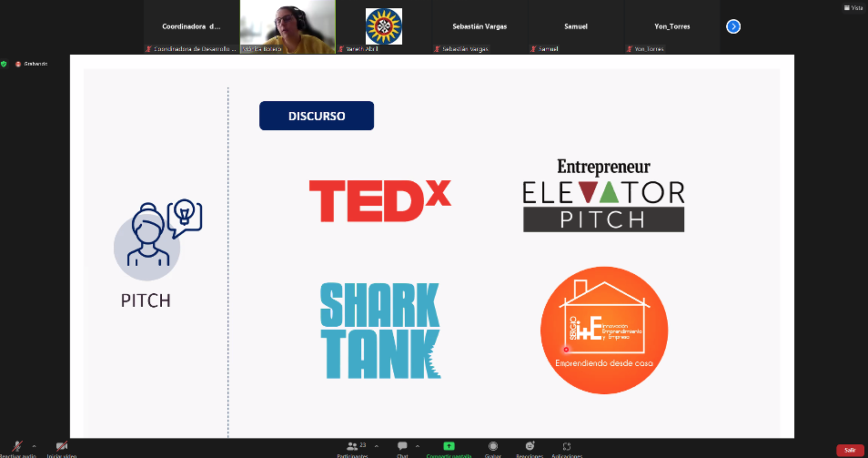Select Yon_Torres participant tile

671,26
